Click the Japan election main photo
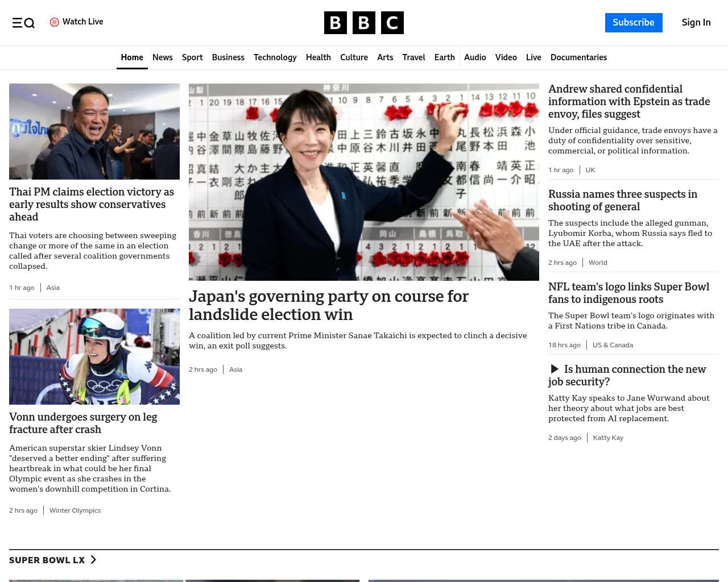The height and width of the screenshot is (582, 728). tap(363, 182)
